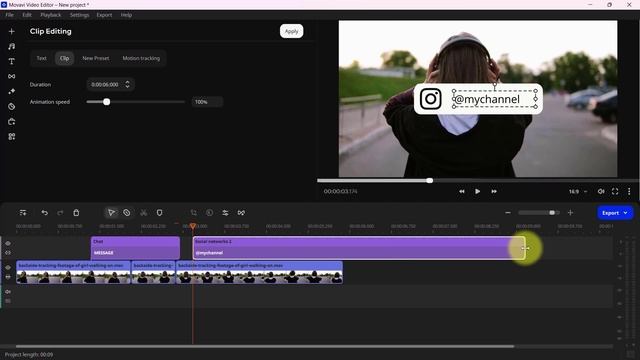Open the Transitions tab in sidebar
The width and height of the screenshot is (640, 360).
point(11,76)
